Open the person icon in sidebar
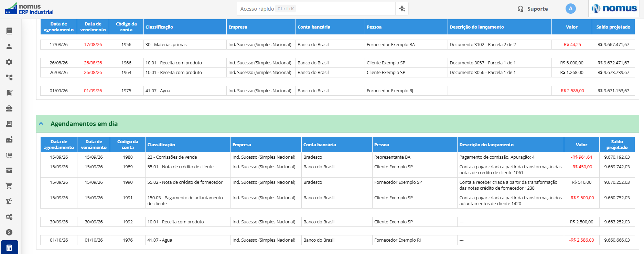The width and height of the screenshot is (644, 254). tap(9, 46)
